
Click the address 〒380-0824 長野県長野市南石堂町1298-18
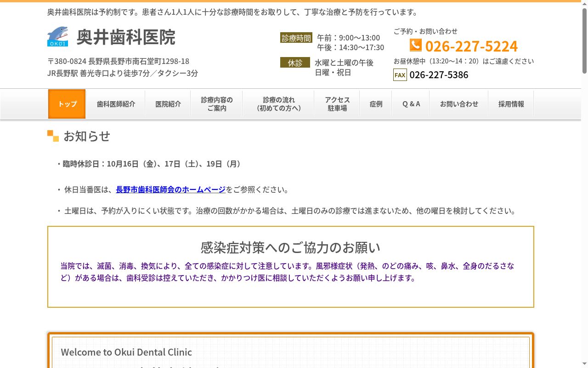click(119, 61)
